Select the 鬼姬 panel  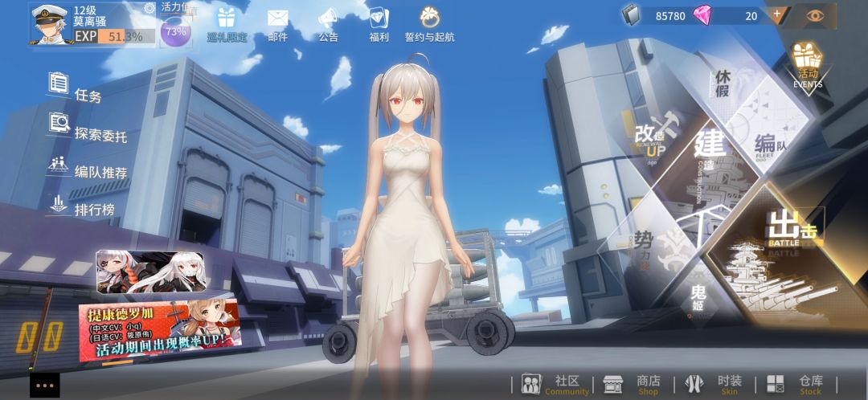tap(699, 299)
